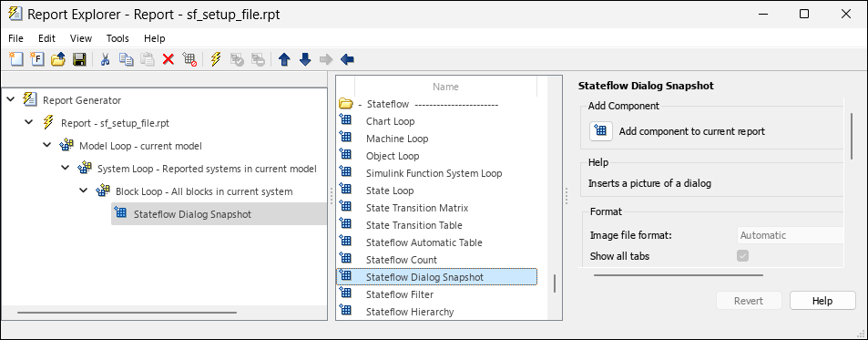Collapse the Report Generator tree node
Screen dimensions: 868x340
tap(11, 100)
